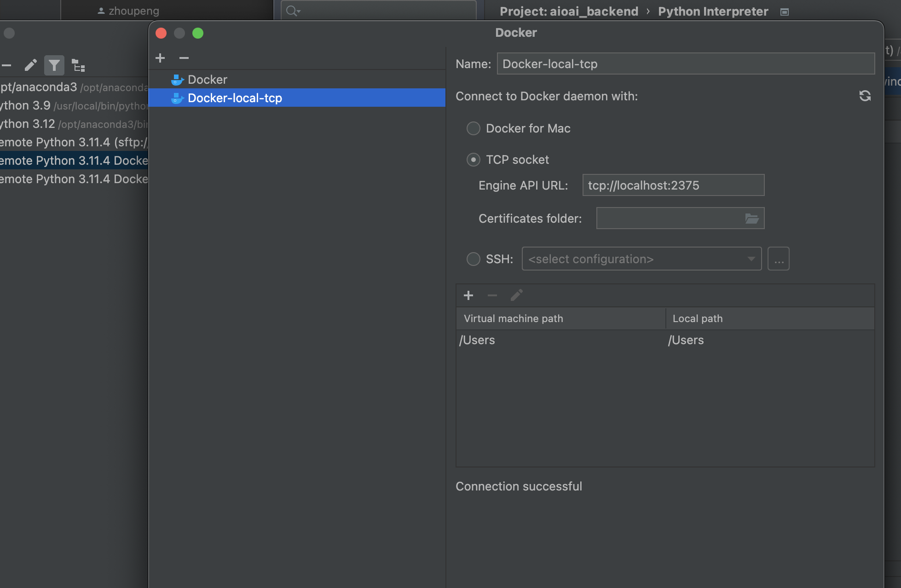Add a new Docker server configuration

pos(160,58)
